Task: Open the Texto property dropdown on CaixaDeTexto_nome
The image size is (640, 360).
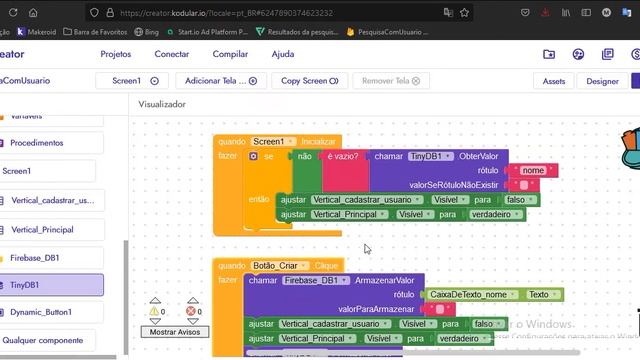Action: coord(542,295)
